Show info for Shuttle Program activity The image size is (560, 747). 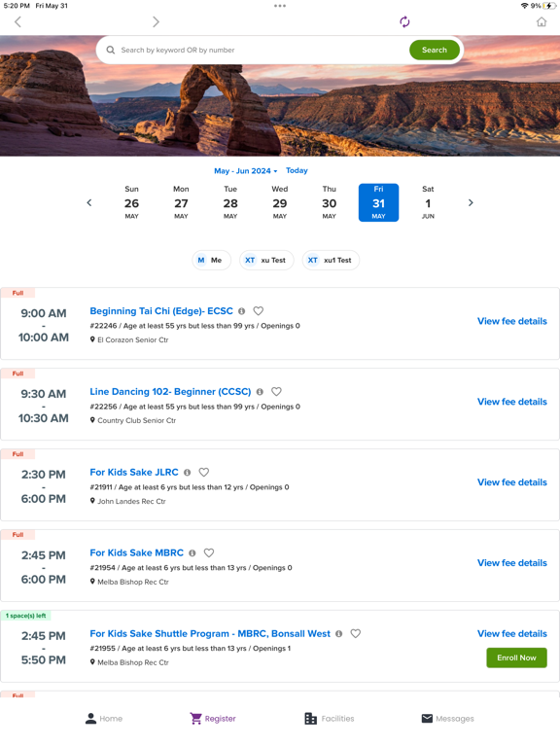339,634
